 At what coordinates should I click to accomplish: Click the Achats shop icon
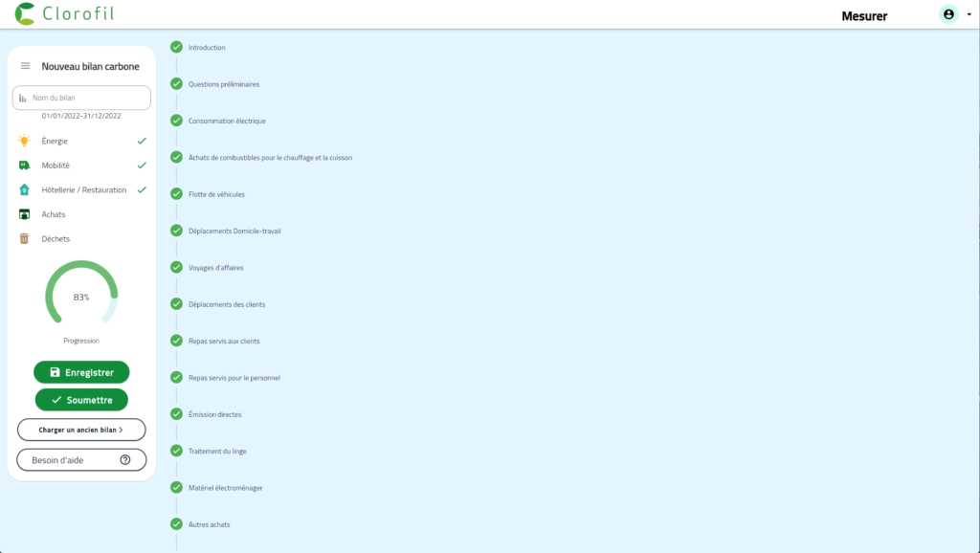(x=24, y=214)
